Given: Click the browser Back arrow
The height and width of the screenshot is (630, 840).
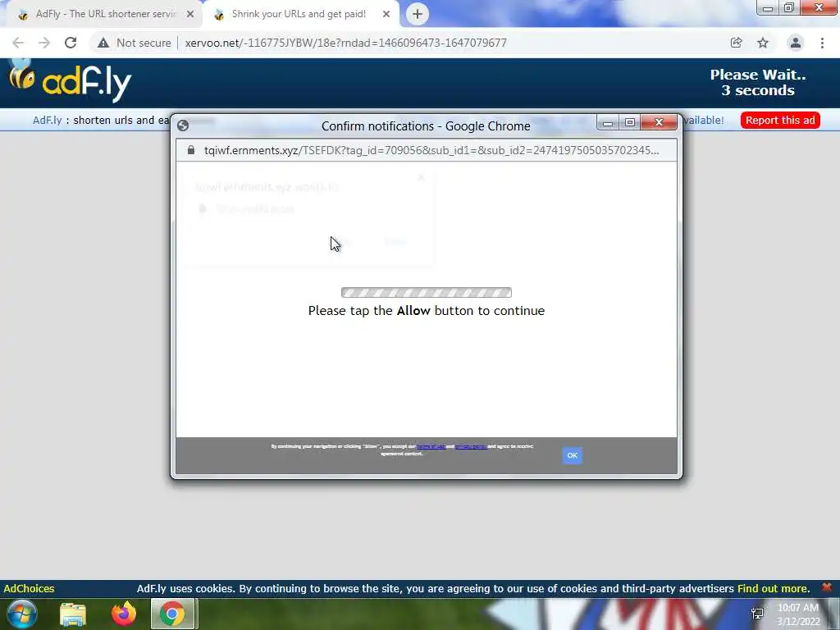Looking at the screenshot, I should (18, 43).
